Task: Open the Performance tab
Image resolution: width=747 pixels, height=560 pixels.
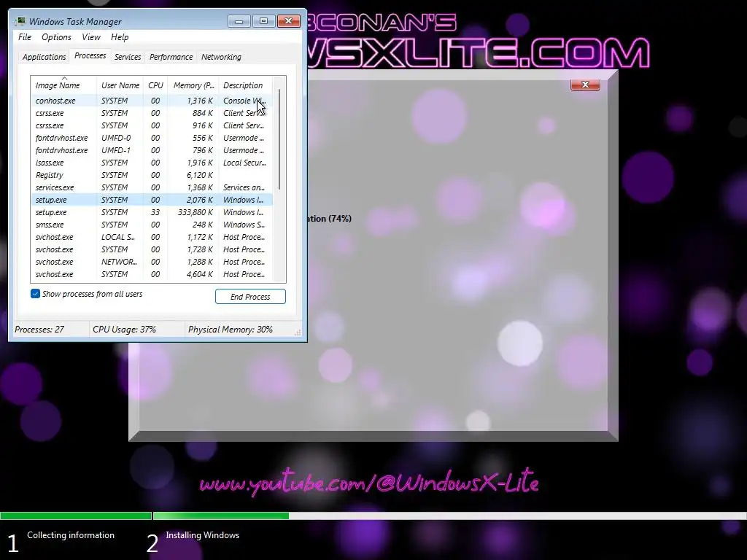Action: point(171,57)
